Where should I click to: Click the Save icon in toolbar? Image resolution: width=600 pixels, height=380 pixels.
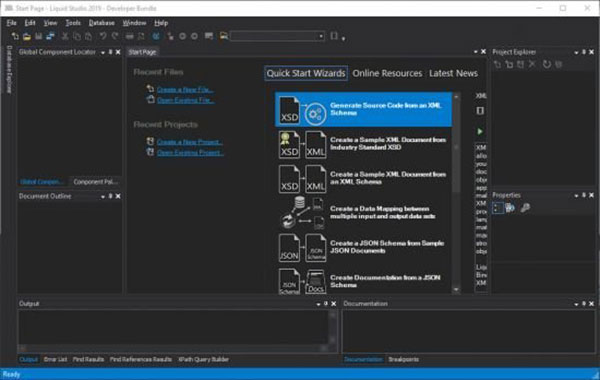[x=38, y=36]
